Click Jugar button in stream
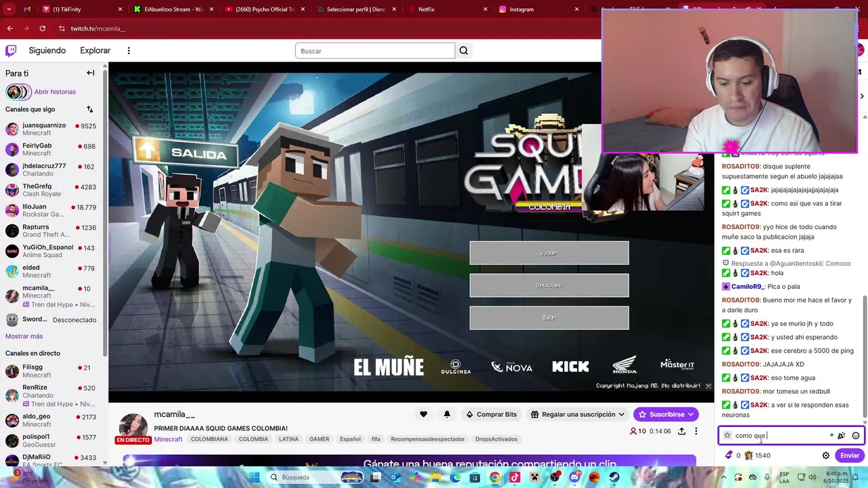The image size is (868, 488). (549, 253)
